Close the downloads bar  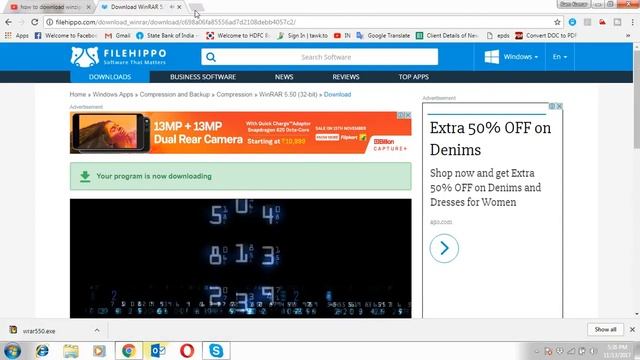pyautogui.click(x=632, y=329)
